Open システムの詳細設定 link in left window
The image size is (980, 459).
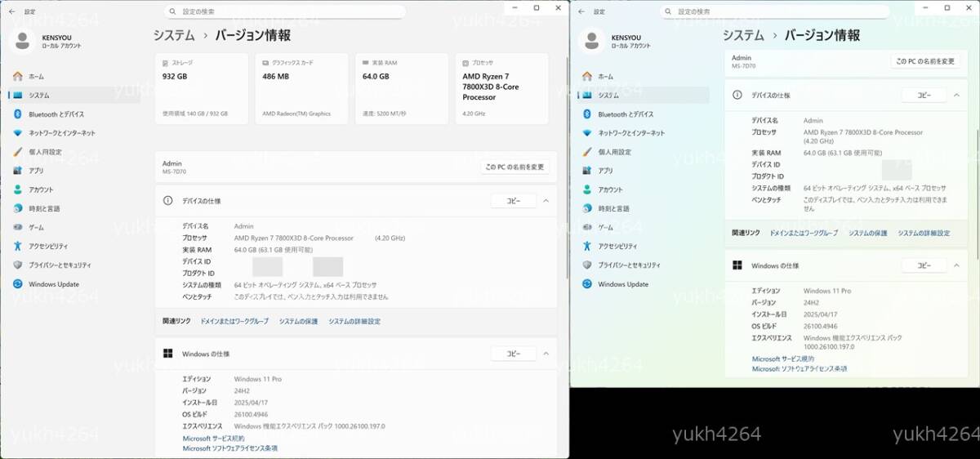point(354,322)
